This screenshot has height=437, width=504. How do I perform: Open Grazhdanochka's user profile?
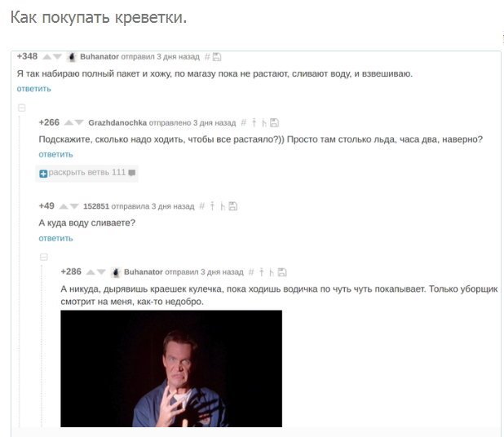tap(117, 123)
